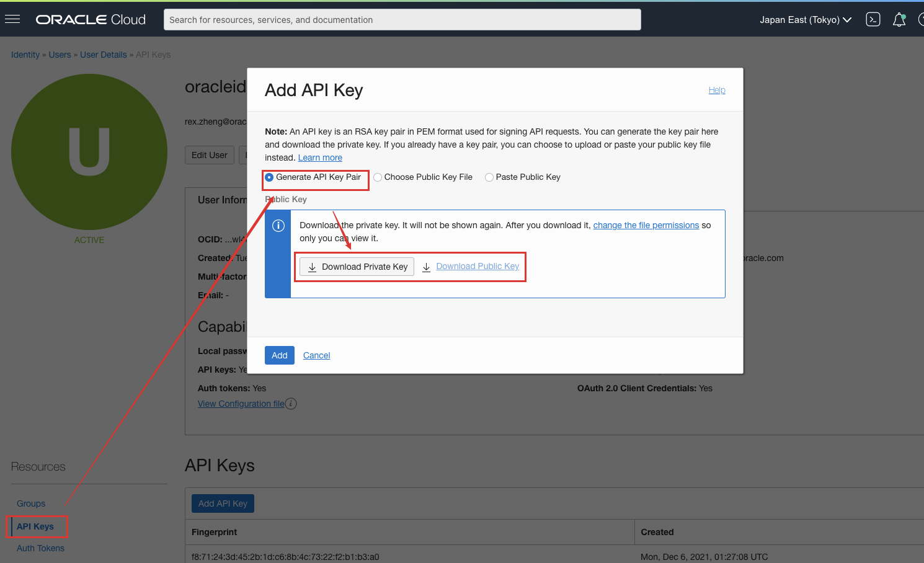Click the info icon beside View Configuration file

click(291, 404)
